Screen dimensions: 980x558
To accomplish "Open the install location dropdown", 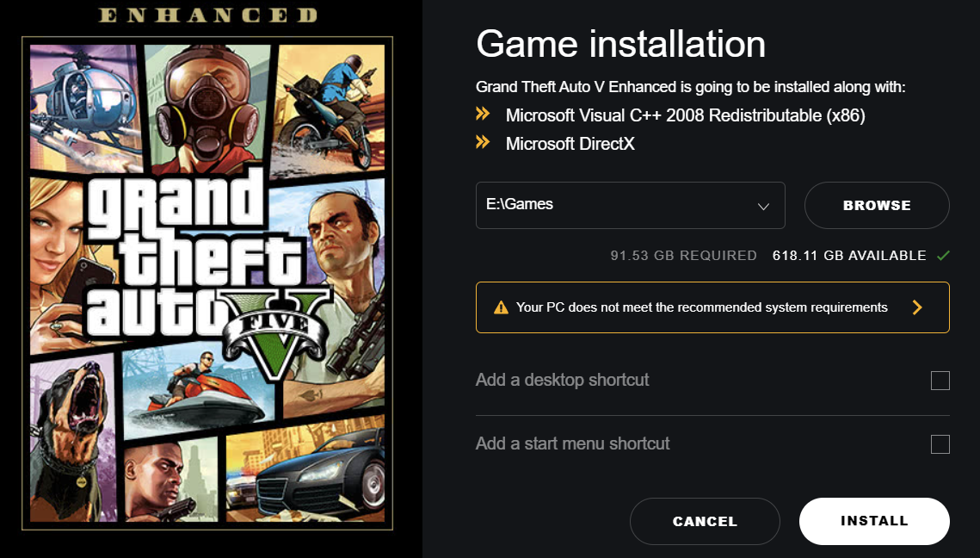I will click(x=761, y=205).
